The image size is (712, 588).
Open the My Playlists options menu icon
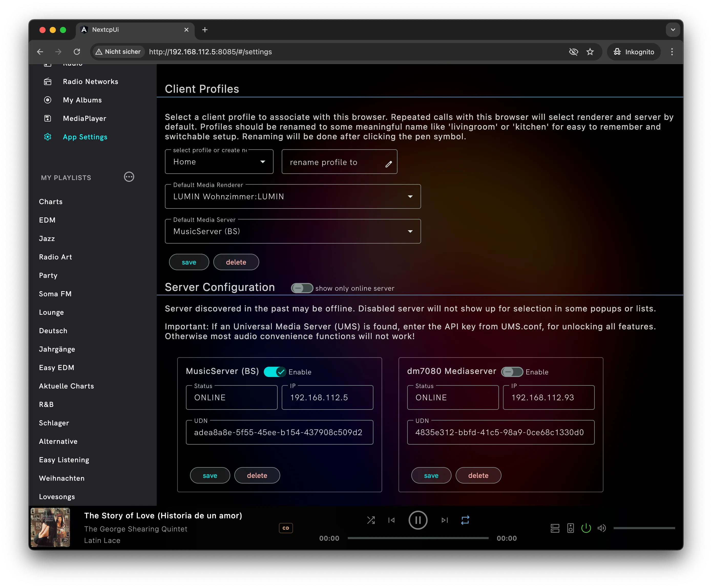[x=129, y=177]
